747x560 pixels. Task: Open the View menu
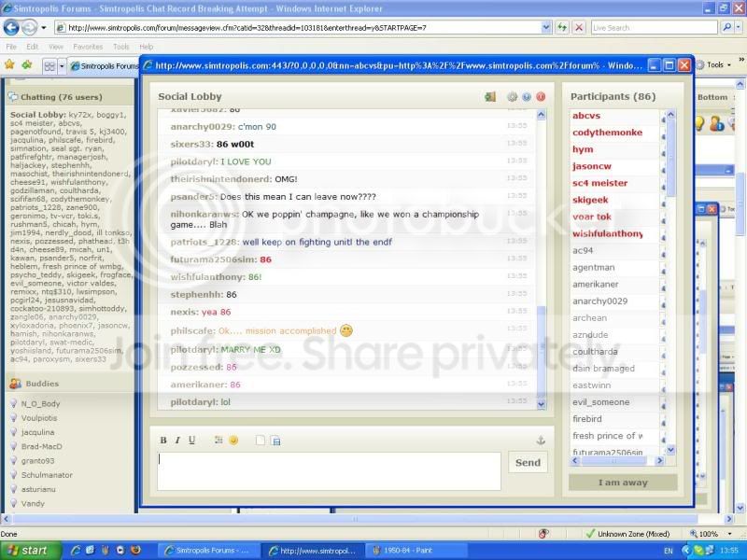[x=56, y=47]
